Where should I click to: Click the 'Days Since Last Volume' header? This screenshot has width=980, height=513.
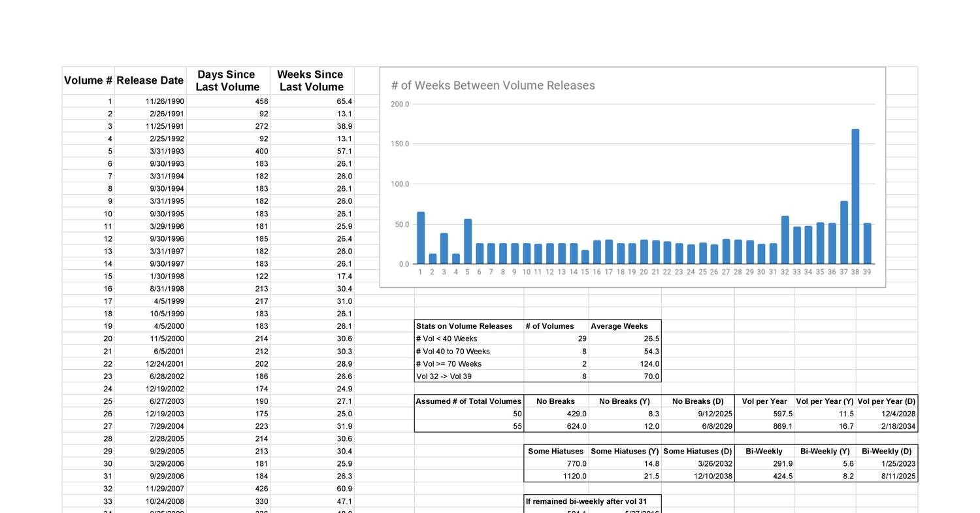pos(227,80)
